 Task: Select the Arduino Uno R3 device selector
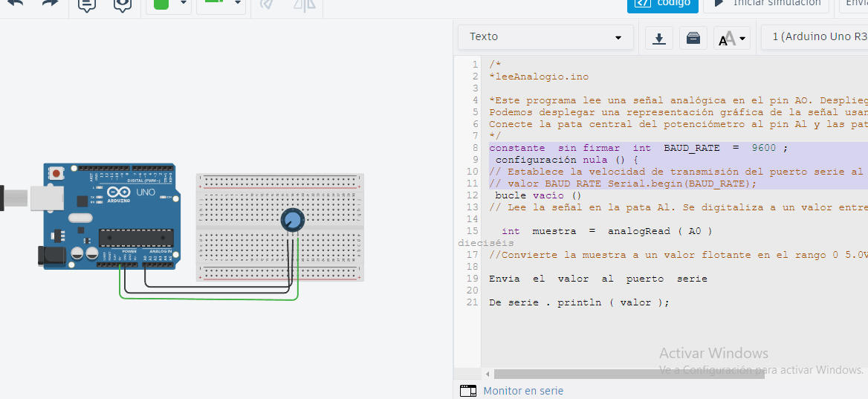817,37
